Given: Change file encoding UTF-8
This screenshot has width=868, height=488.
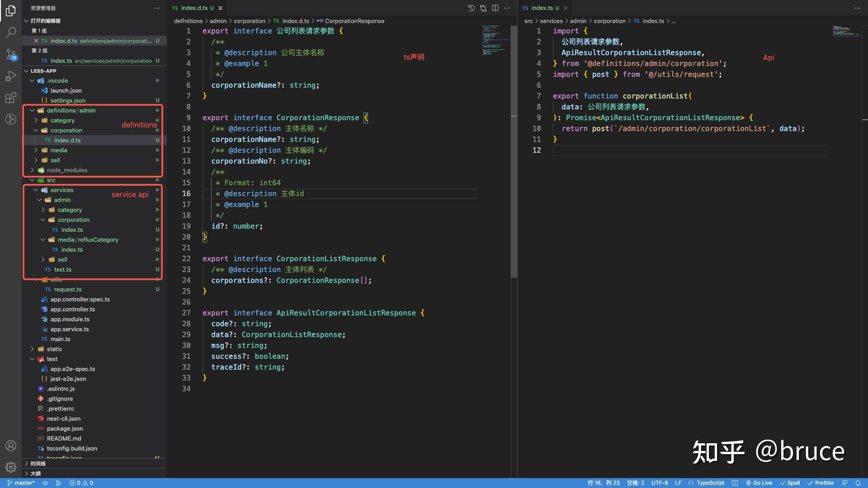Looking at the screenshot, I should tap(660, 483).
